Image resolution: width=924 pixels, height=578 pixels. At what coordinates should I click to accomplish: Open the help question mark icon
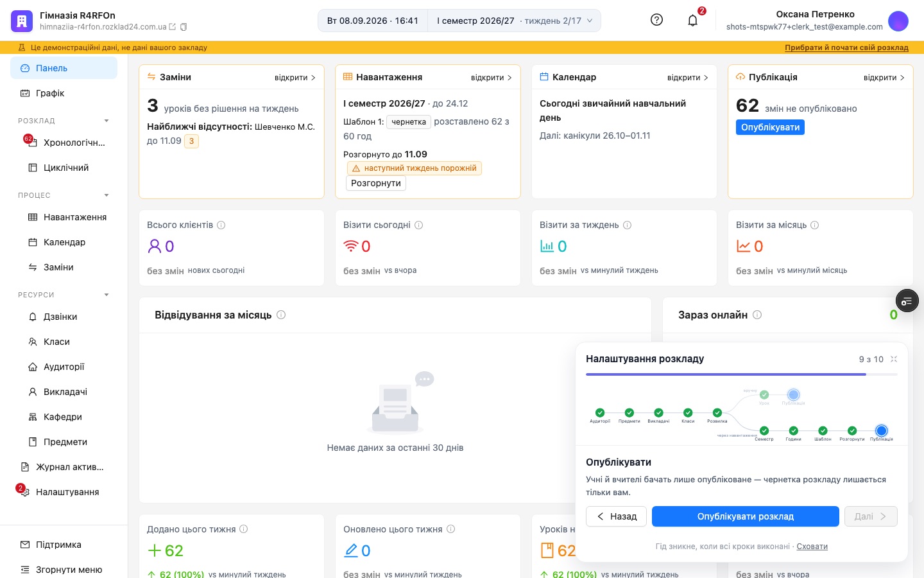[x=656, y=20]
